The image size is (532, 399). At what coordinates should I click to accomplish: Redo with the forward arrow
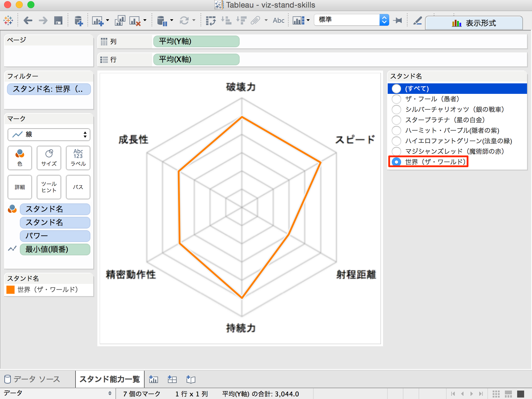coord(43,20)
